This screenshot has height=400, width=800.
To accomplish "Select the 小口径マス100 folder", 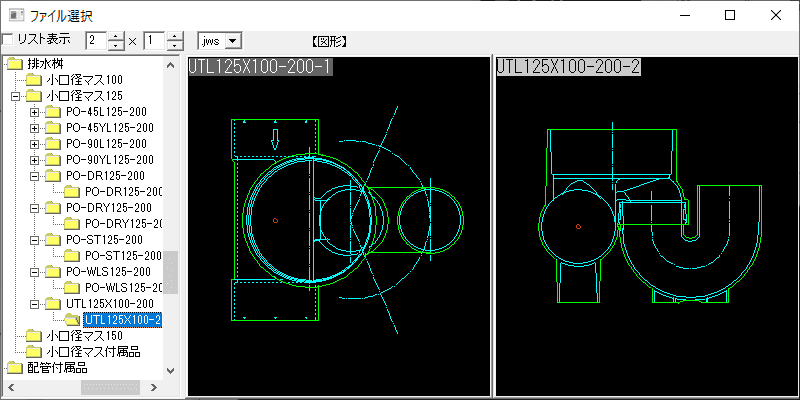I will coord(84,80).
